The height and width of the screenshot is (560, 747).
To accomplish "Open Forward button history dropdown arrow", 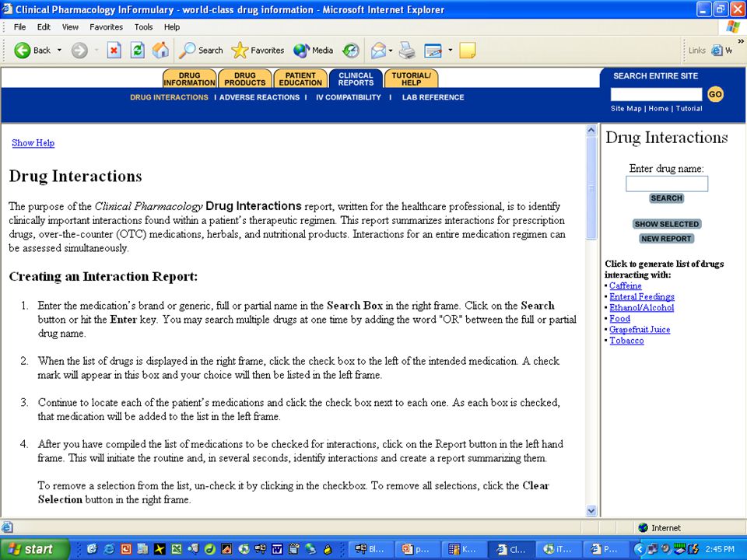I will (x=96, y=50).
